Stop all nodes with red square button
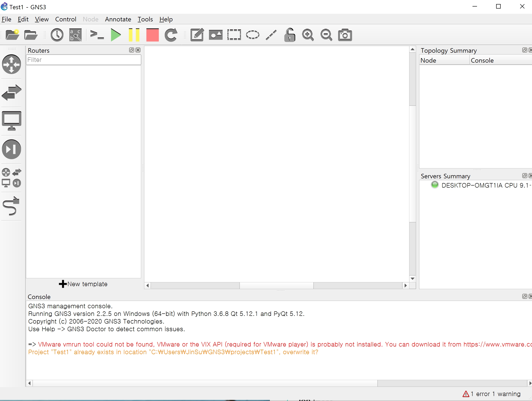 (x=152, y=35)
